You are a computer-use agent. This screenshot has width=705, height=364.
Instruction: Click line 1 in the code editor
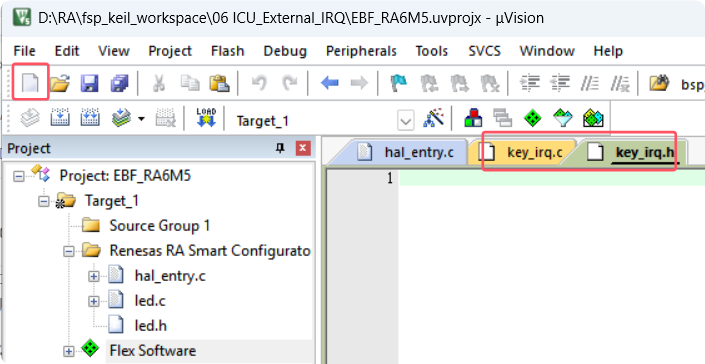[x=552, y=178]
